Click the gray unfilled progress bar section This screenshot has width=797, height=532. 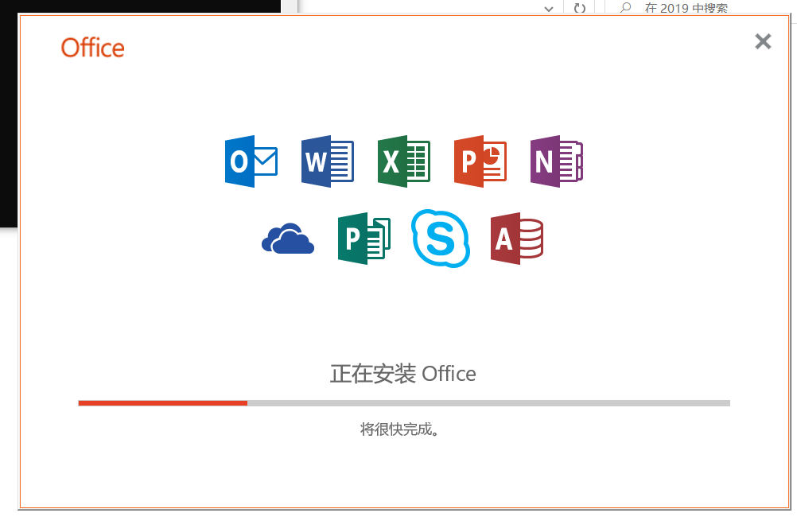(488, 403)
